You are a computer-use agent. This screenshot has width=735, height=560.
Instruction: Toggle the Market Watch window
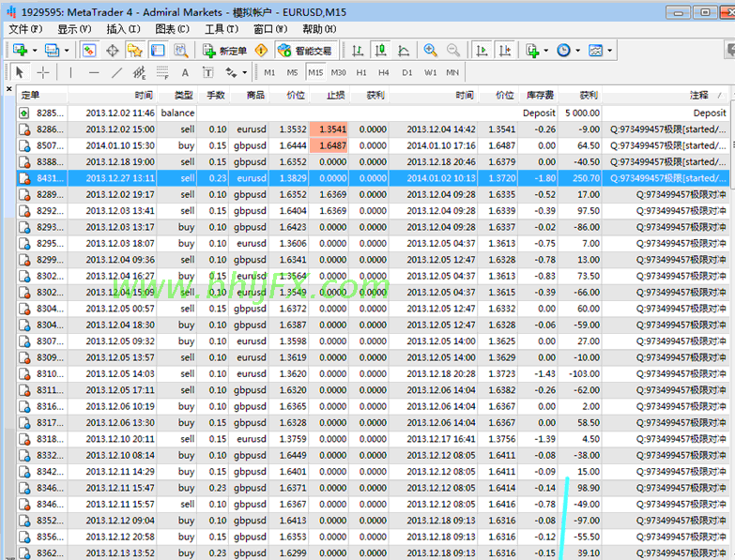(89, 50)
